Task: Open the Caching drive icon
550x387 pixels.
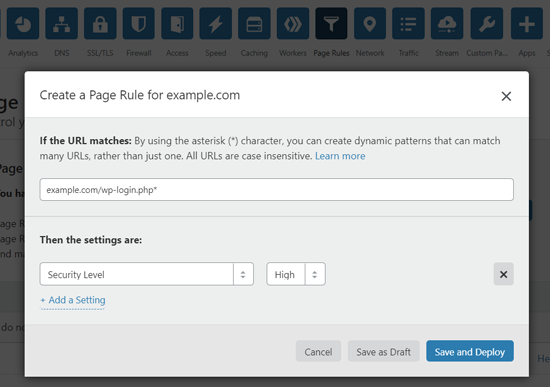Action: pyautogui.click(x=254, y=24)
